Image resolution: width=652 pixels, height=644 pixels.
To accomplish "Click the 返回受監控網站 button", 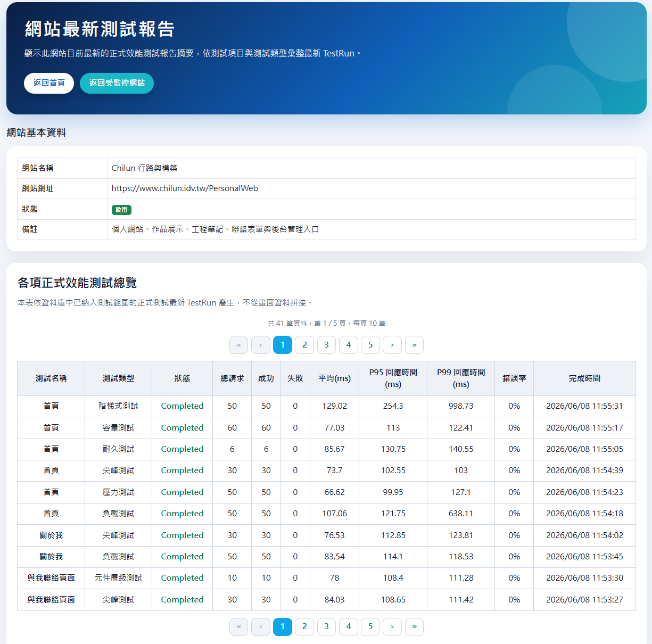I will pos(117,83).
